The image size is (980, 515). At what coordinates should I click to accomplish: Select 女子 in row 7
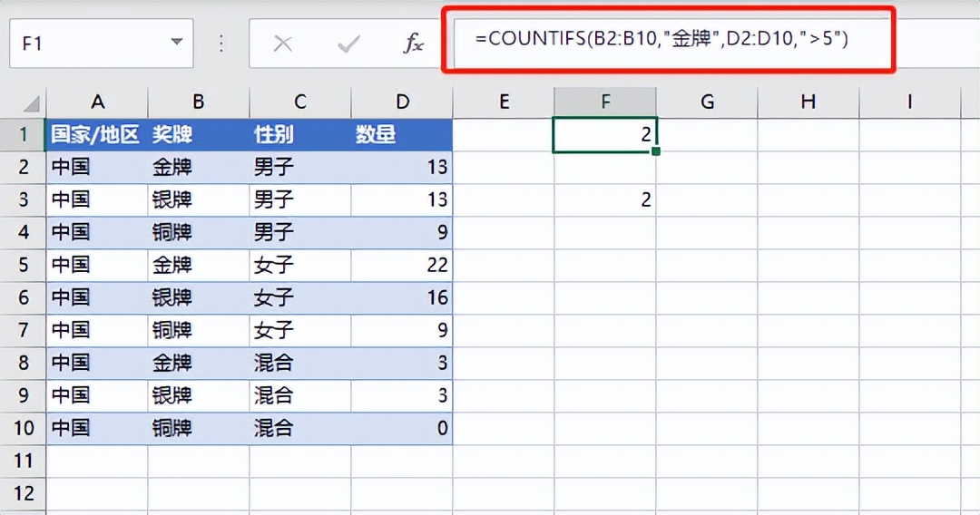[x=300, y=330]
